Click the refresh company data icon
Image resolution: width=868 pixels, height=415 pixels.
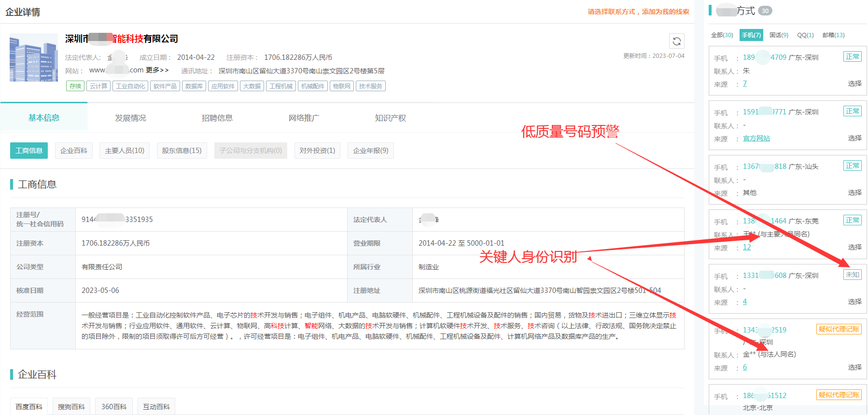tap(676, 41)
